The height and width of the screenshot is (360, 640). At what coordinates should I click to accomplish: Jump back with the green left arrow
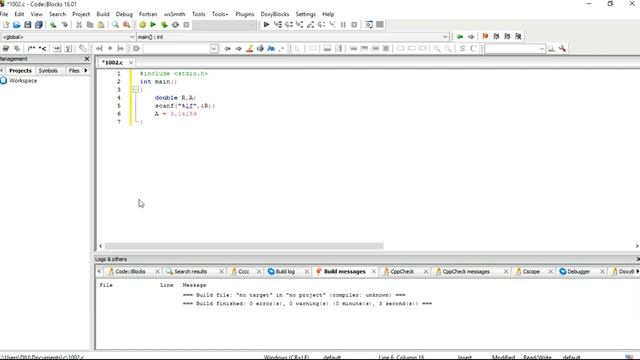[460, 37]
